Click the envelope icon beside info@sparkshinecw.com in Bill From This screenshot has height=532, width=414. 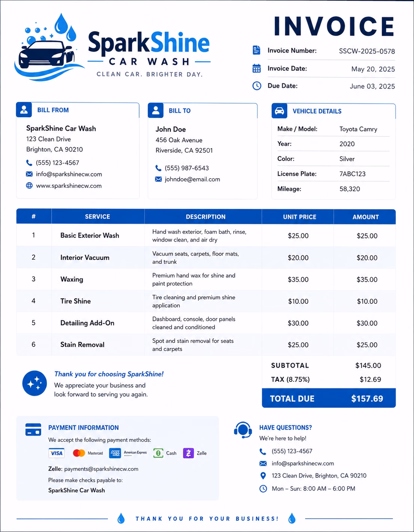(x=29, y=174)
